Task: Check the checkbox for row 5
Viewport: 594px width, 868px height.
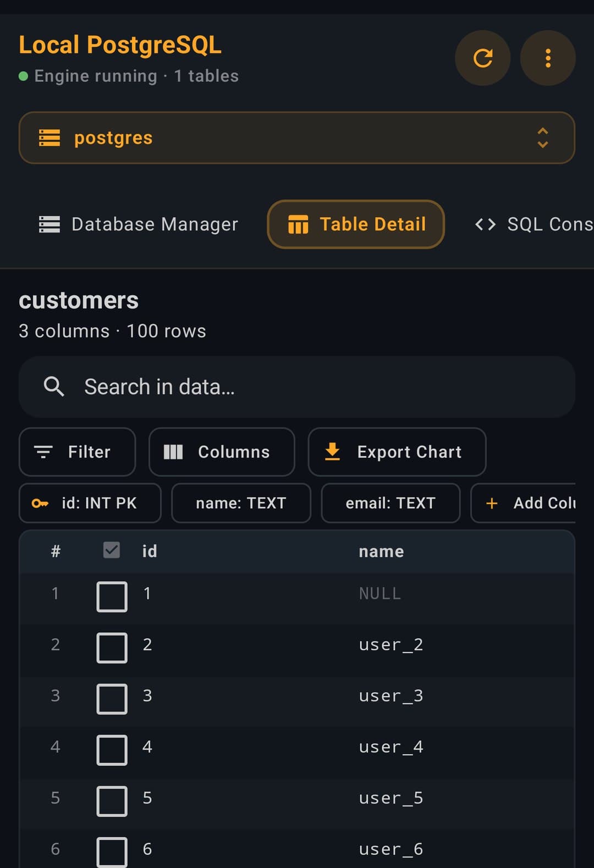Action: point(112,801)
